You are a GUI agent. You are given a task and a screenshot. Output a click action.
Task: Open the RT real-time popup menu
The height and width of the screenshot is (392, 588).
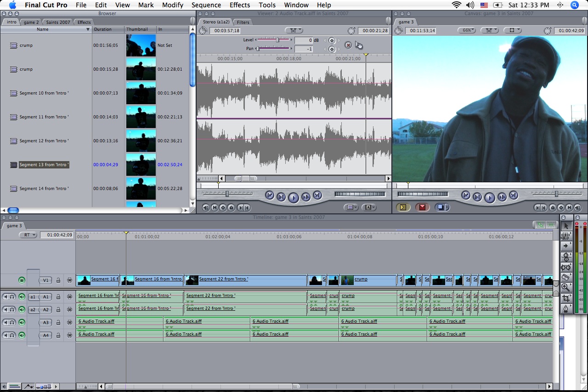tap(28, 235)
